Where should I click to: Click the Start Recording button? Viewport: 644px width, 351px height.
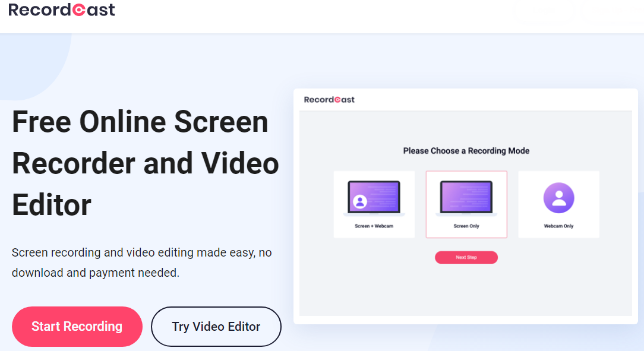[77, 327]
